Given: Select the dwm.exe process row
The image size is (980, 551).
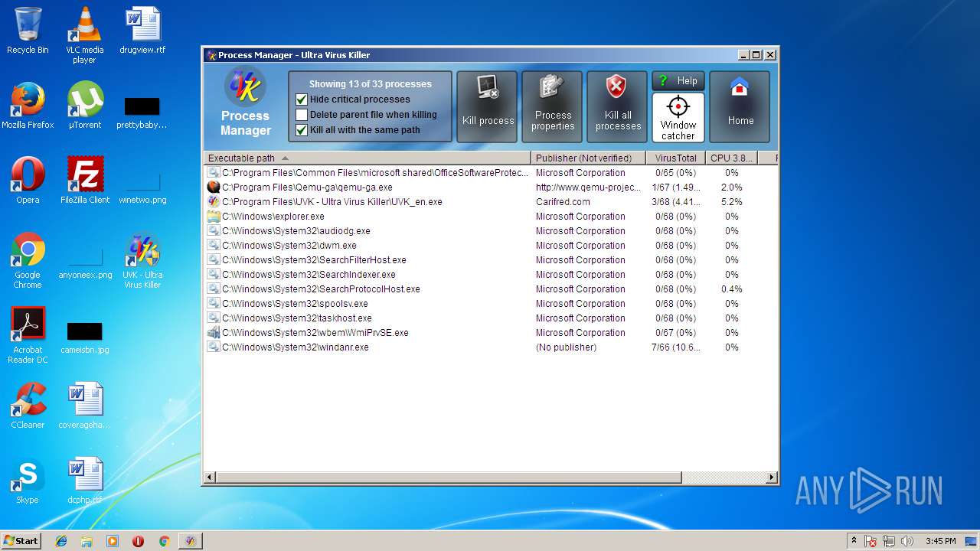Looking at the screenshot, I should [490, 246].
